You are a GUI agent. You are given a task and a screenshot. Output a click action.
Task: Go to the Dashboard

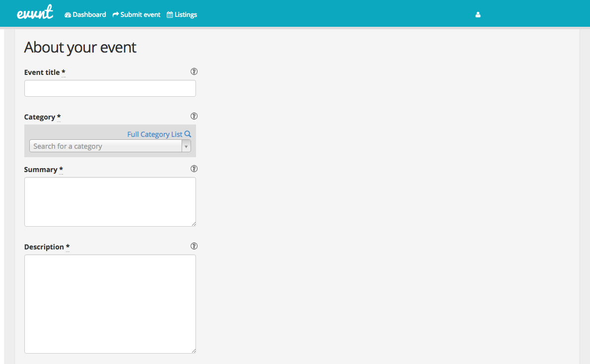pyautogui.click(x=85, y=15)
